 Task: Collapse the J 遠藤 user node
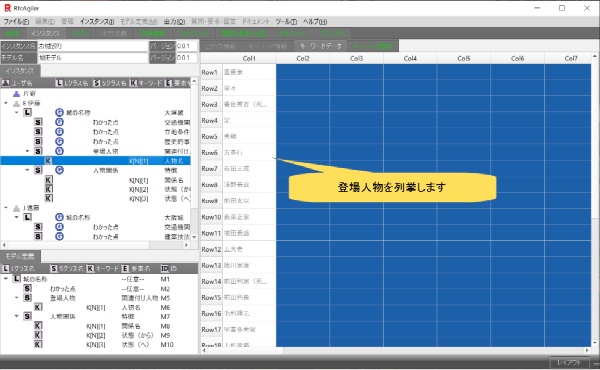click(x=6, y=208)
